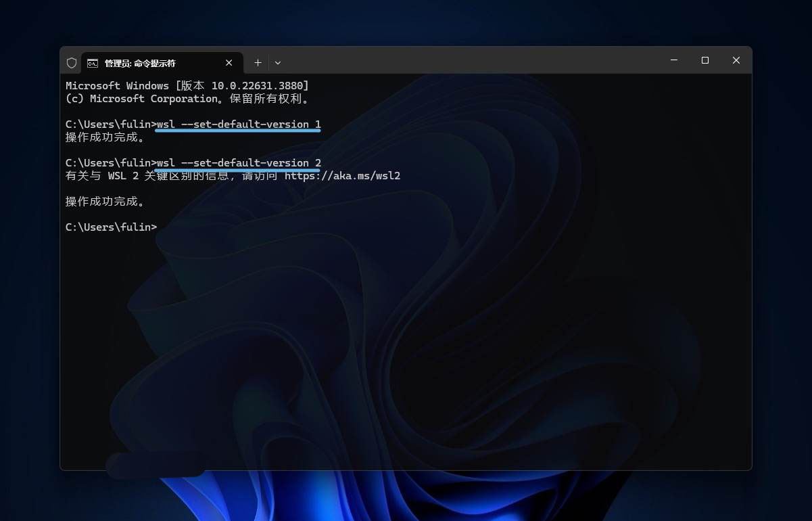Click the last 操作成功完成 message
812x521 pixels.
[105, 202]
